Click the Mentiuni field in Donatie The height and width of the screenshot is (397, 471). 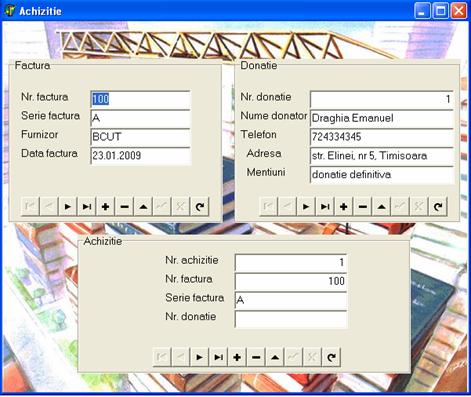(x=382, y=174)
